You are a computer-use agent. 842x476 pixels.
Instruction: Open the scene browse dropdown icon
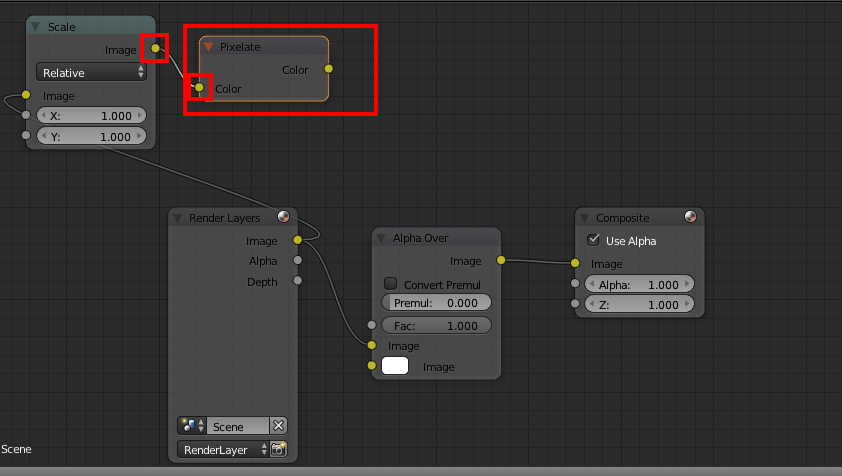tap(192, 425)
